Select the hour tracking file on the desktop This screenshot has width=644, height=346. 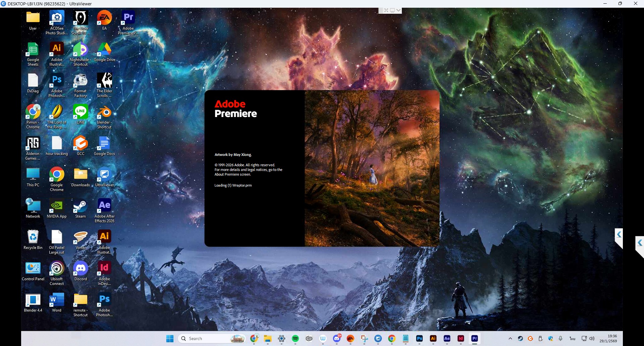57,146
